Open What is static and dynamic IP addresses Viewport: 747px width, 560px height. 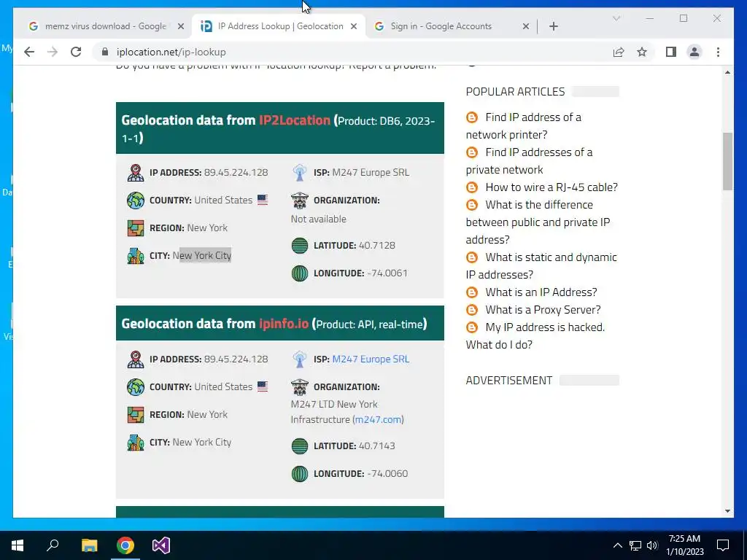pyautogui.click(x=541, y=265)
